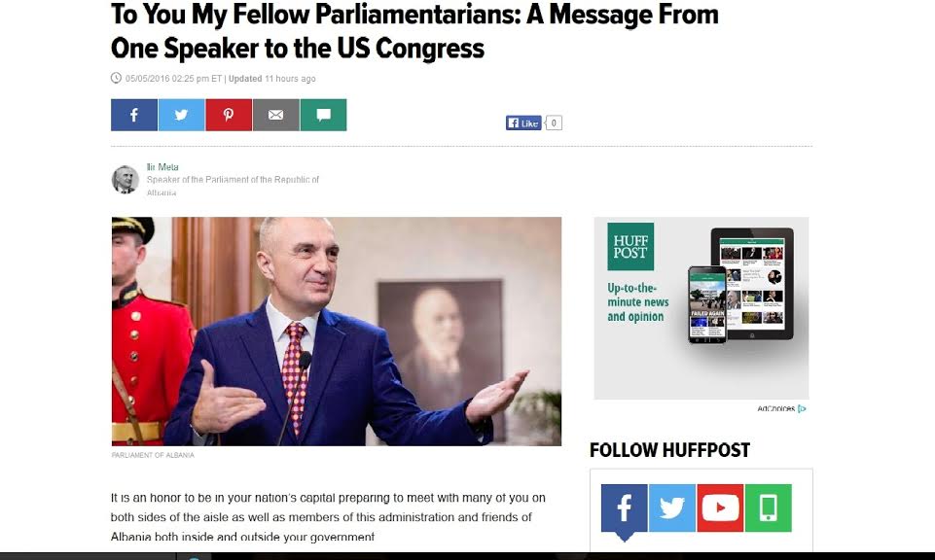The image size is (935, 560).
Task: Click the clock icon beside publish date
Action: click(x=117, y=78)
